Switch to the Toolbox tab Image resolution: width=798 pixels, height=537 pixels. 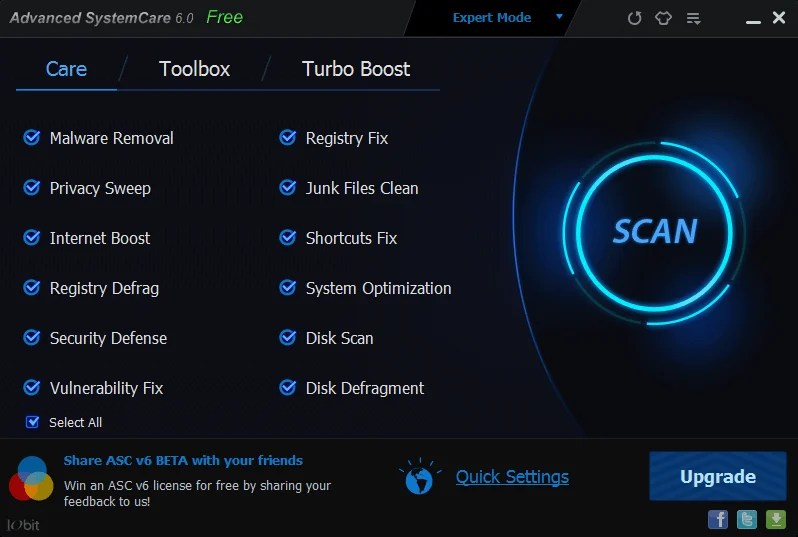[194, 69]
